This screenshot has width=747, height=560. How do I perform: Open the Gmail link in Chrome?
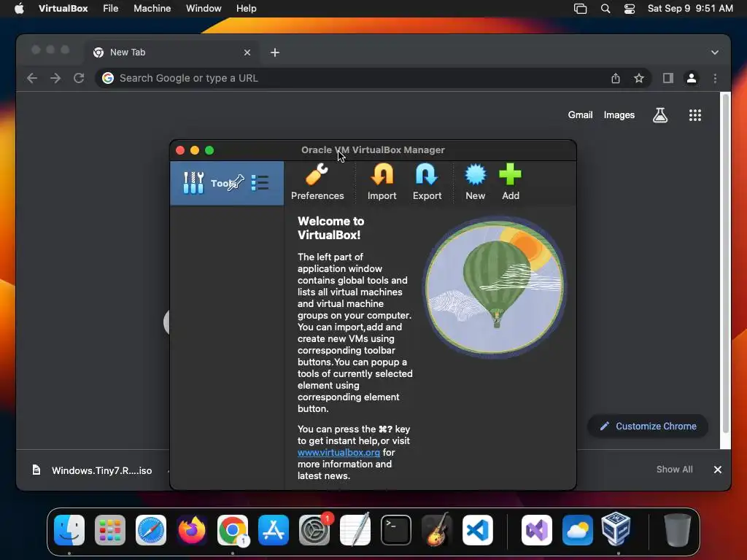click(580, 114)
